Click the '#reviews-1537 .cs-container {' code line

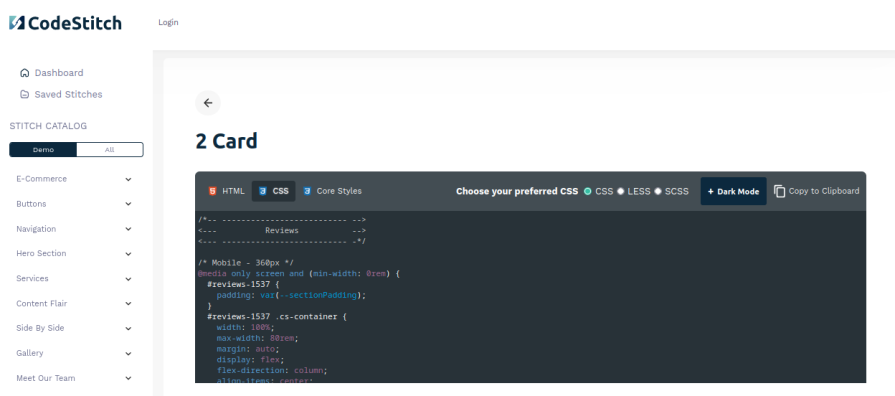tap(277, 316)
